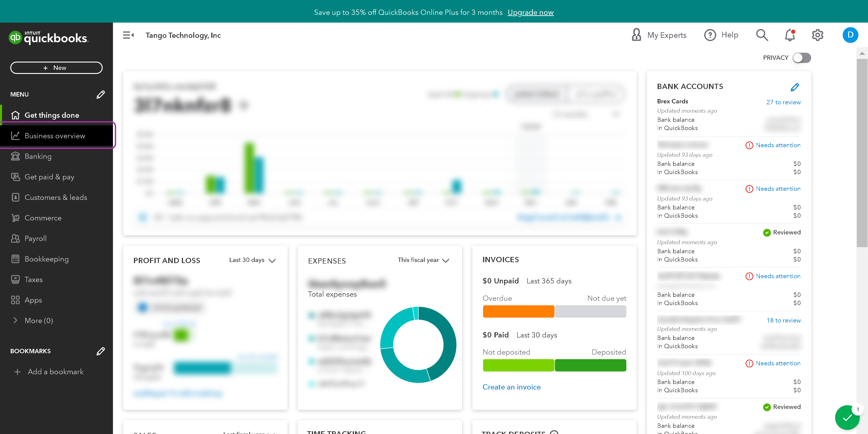The height and width of the screenshot is (434, 868).
Task: Click Add a bookmark
Action: click(49, 372)
